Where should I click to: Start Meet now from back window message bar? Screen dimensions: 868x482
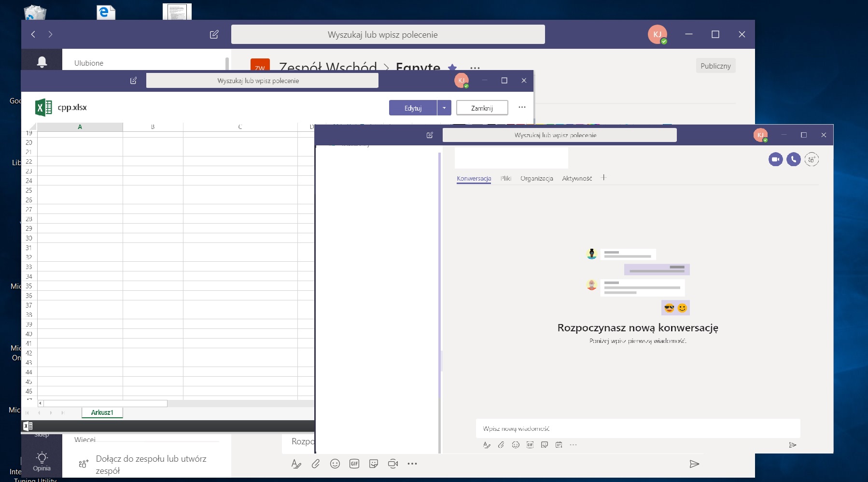click(393, 464)
